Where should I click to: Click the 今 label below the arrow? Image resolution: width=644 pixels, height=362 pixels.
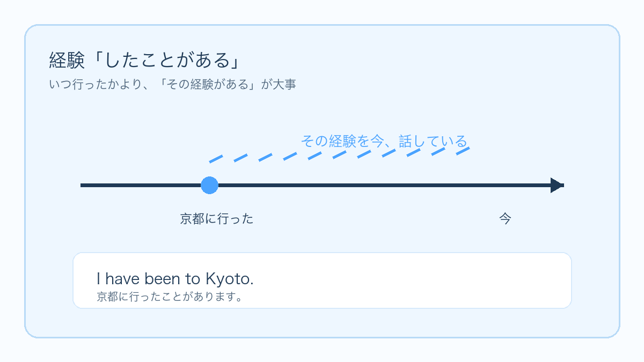(505, 219)
